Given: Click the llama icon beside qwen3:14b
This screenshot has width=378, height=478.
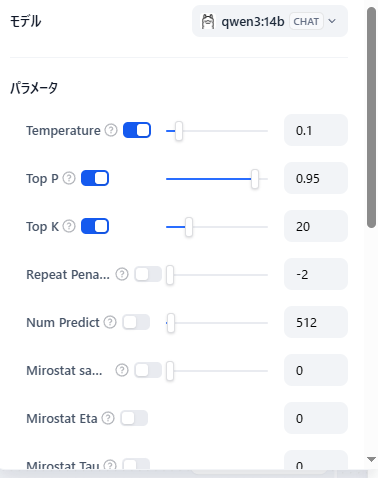Looking at the screenshot, I should tap(208, 22).
